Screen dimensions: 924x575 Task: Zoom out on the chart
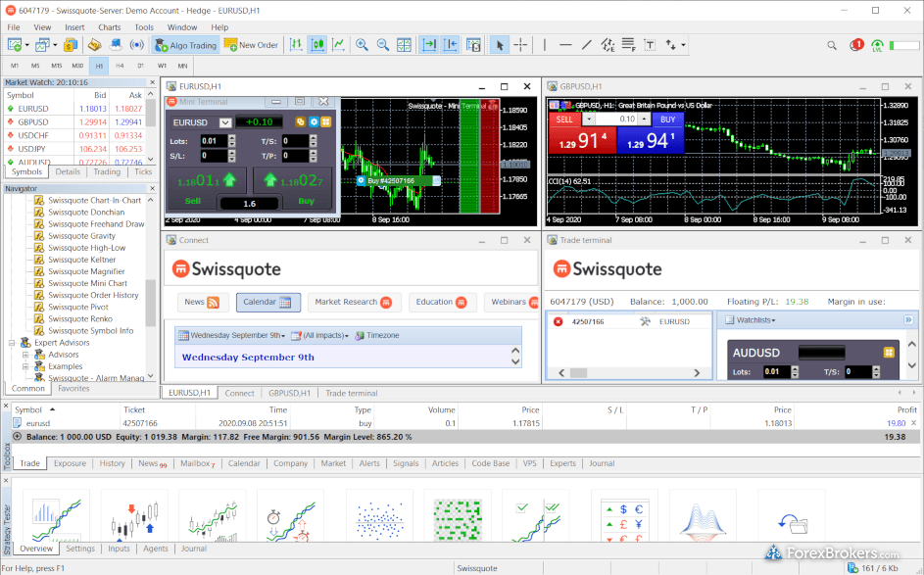[x=383, y=45]
